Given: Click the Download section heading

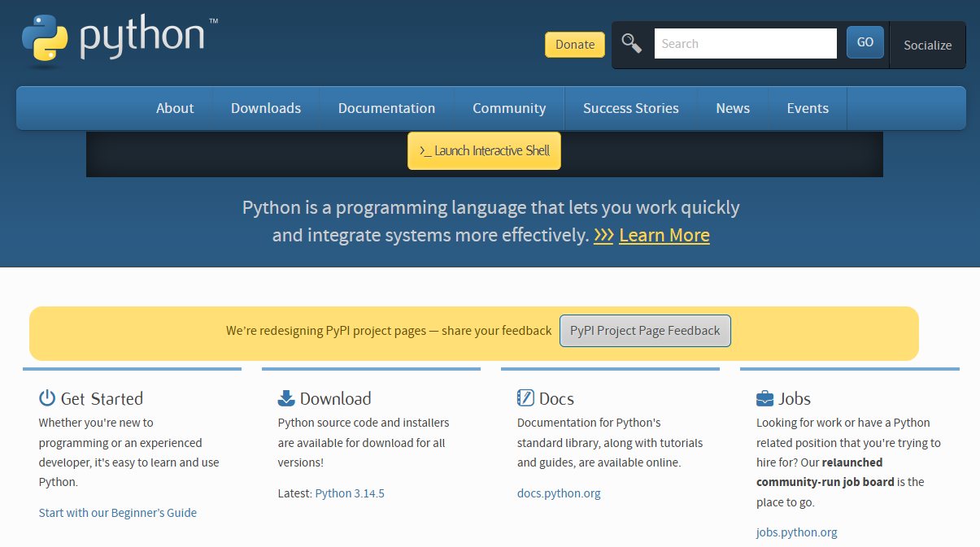Looking at the screenshot, I should pyautogui.click(x=335, y=398).
